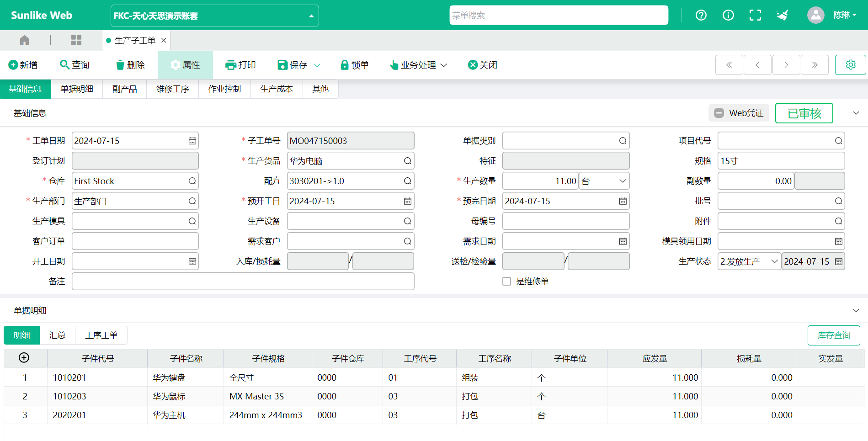Screen dimensions: 868x441
Task: Click the 打印 print button
Action: (x=241, y=65)
